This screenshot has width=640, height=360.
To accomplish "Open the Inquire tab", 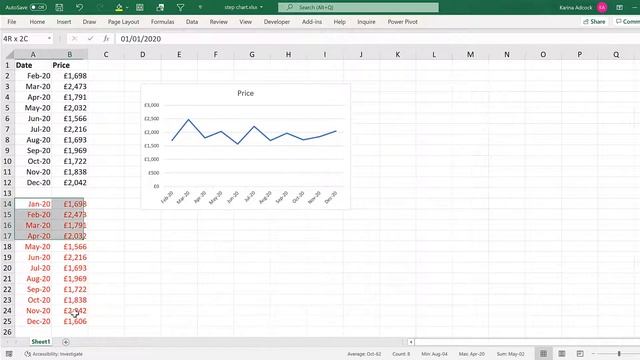I will pyautogui.click(x=366, y=22).
